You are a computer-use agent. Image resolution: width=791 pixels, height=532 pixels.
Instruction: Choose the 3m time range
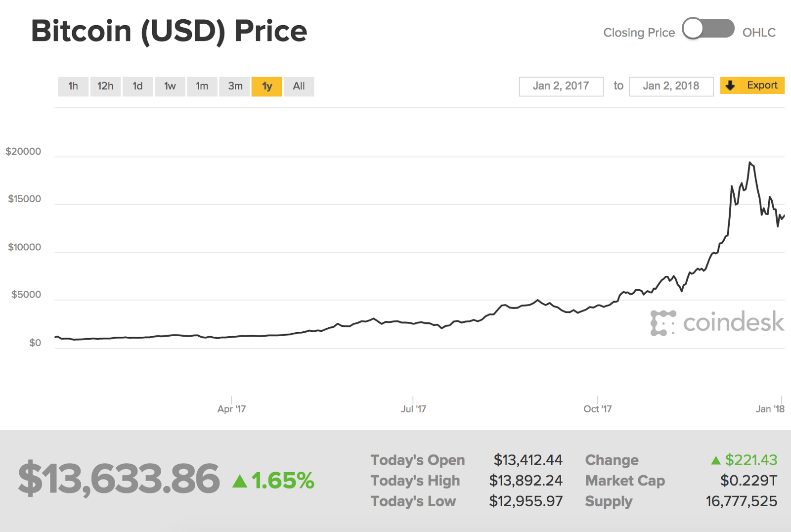[235, 87]
